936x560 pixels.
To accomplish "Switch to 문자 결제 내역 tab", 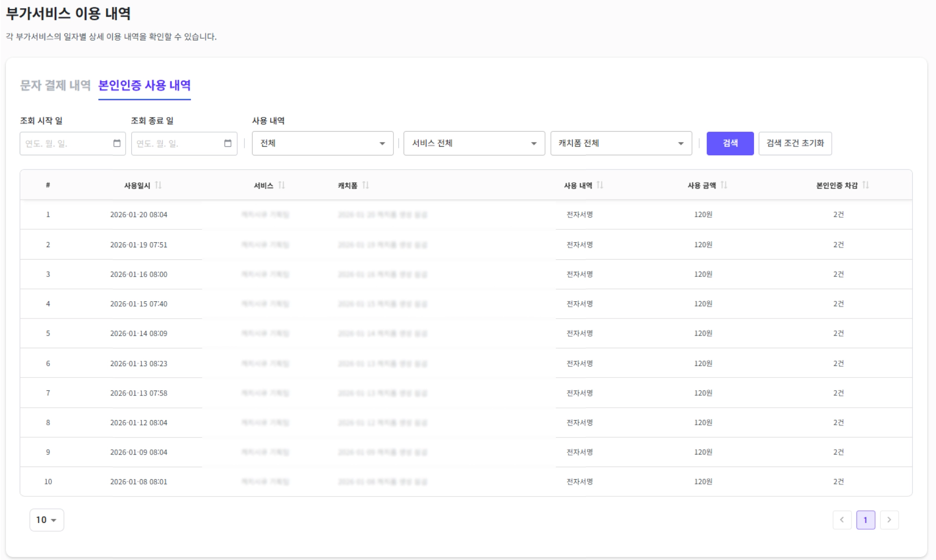I will [55, 85].
